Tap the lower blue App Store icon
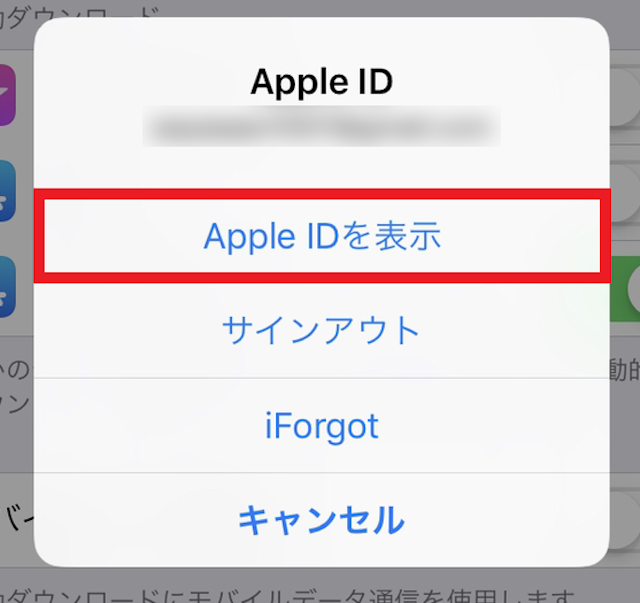Image resolution: width=640 pixels, height=603 pixels. 7,287
